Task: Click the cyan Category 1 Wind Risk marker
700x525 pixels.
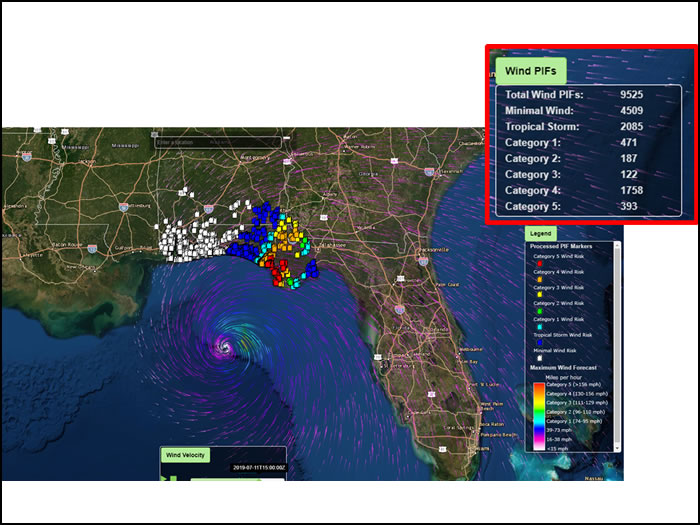Action: point(540,327)
